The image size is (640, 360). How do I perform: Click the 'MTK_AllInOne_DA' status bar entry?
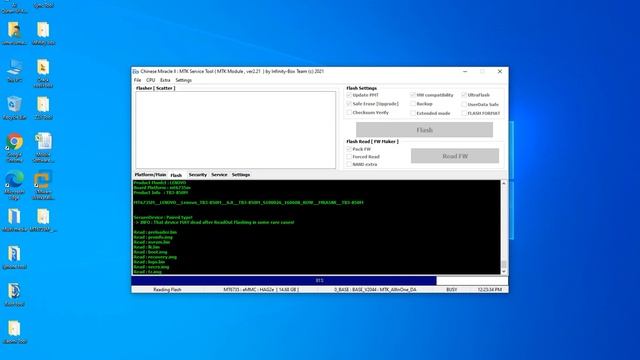coord(375,290)
